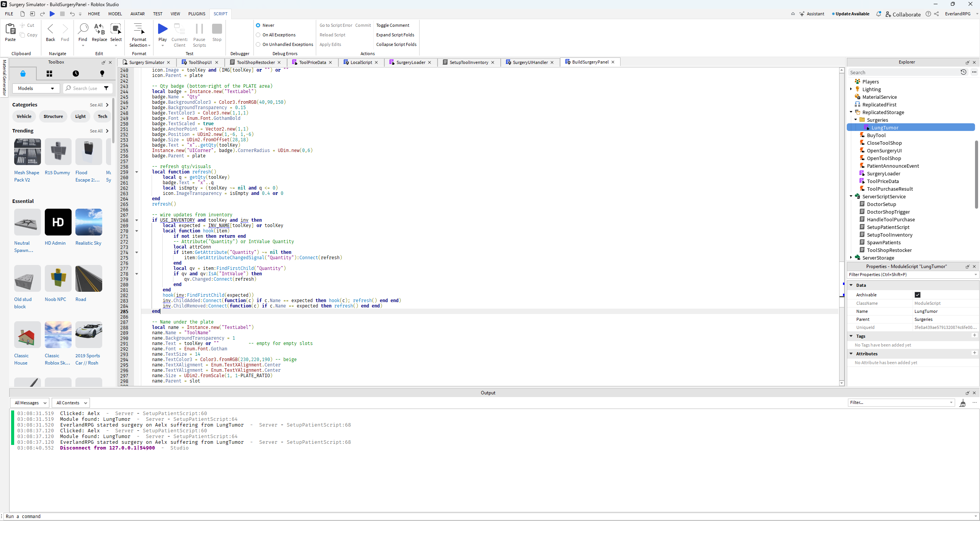Click Collapse Script Folds
The image size is (980, 533).
pyautogui.click(x=396, y=44)
